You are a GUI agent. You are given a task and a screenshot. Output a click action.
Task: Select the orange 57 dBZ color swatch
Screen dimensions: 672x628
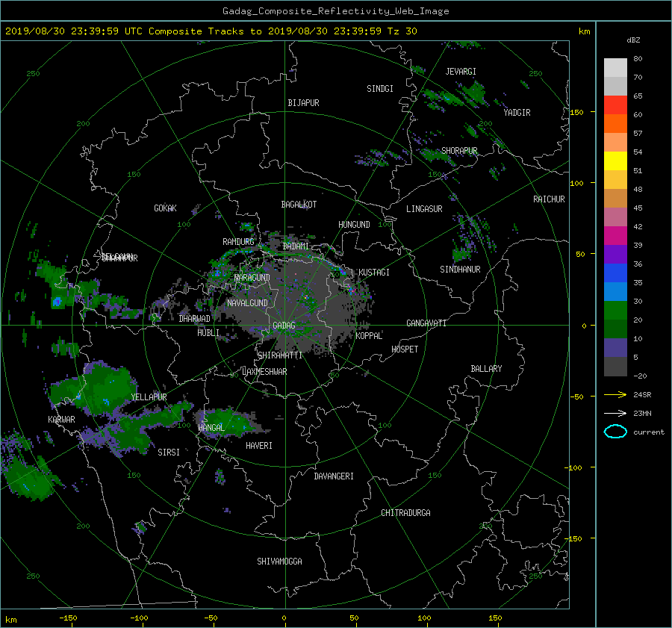pyautogui.click(x=615, y=123)
